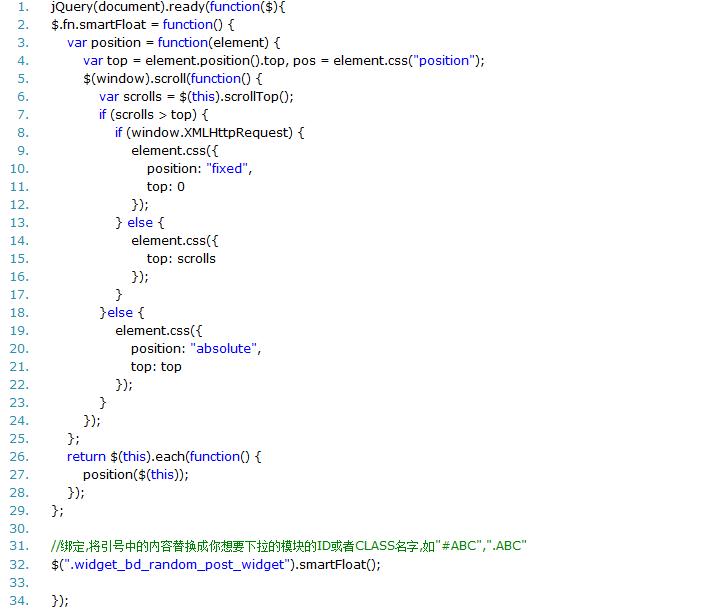Click the '} else {' on line 13
This screenshot has width=724, height=611.
(139, 223)
